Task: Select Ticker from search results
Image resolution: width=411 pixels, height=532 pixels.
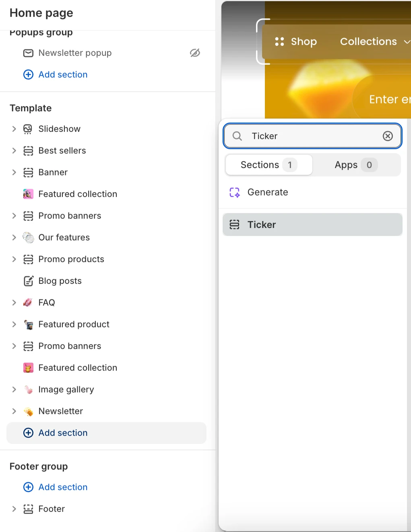Action: pyautogui.click(x=312, y=224)
